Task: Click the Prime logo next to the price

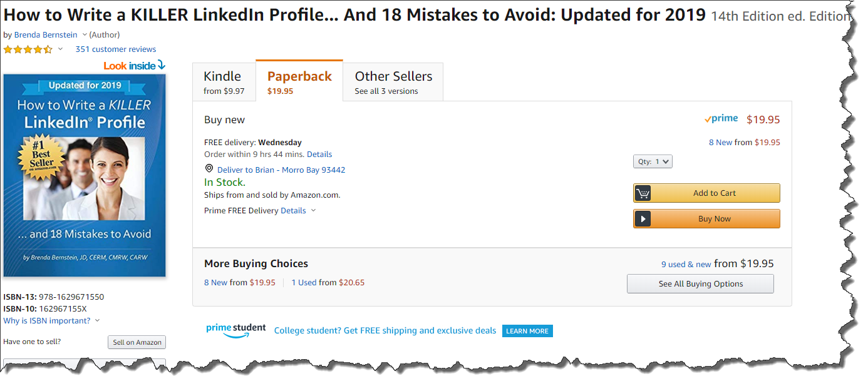Action: point(721,119)
